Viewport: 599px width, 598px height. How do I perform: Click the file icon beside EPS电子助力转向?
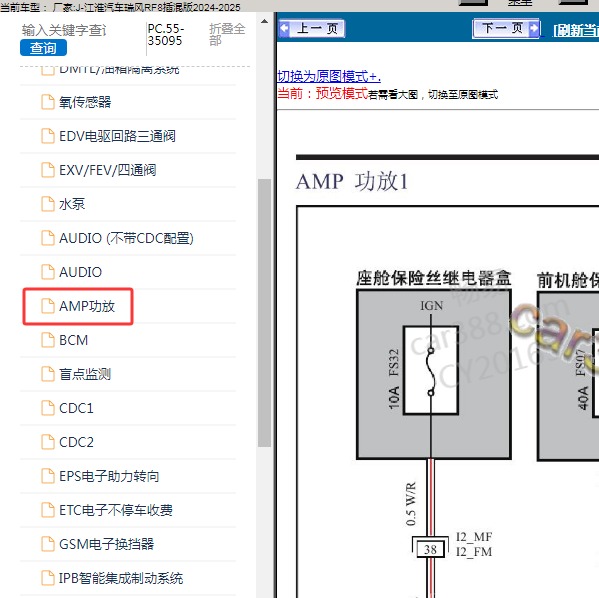(x=48, y=476)
